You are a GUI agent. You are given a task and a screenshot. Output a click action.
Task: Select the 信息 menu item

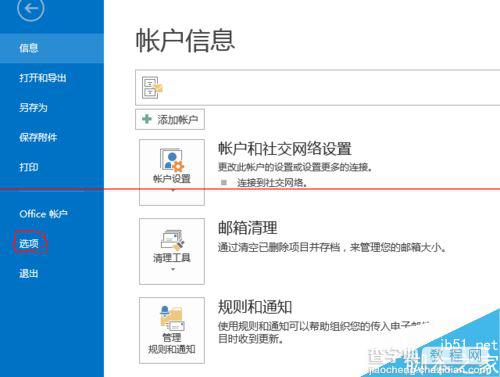[x=52, y=48]
